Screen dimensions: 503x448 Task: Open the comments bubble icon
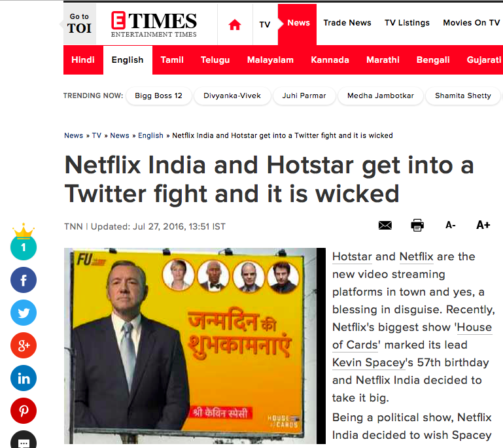[x=24, y=439]
